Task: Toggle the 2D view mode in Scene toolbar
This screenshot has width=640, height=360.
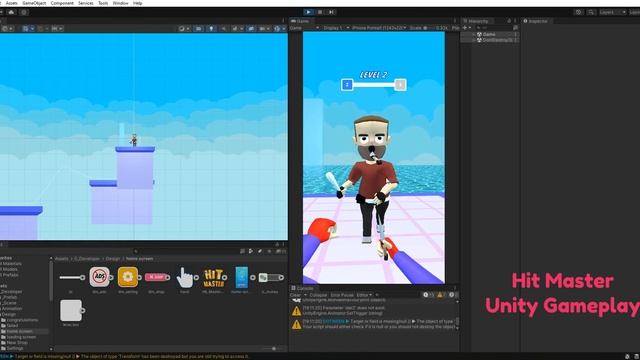Action: (x=198, y=29)
